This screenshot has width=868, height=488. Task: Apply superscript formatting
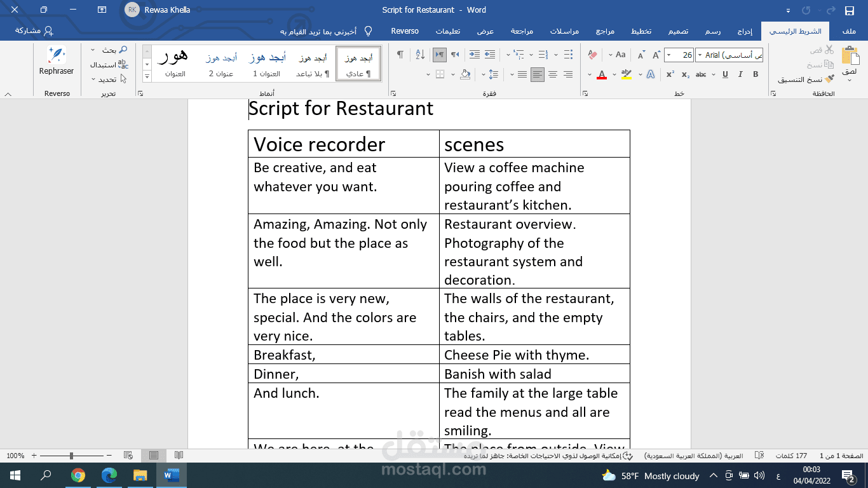pos(670,74)
